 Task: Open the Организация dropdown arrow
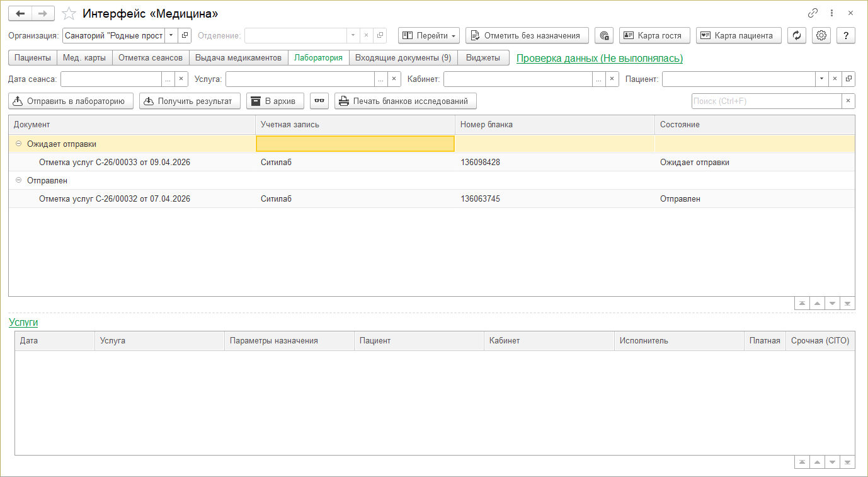[171, 36]
